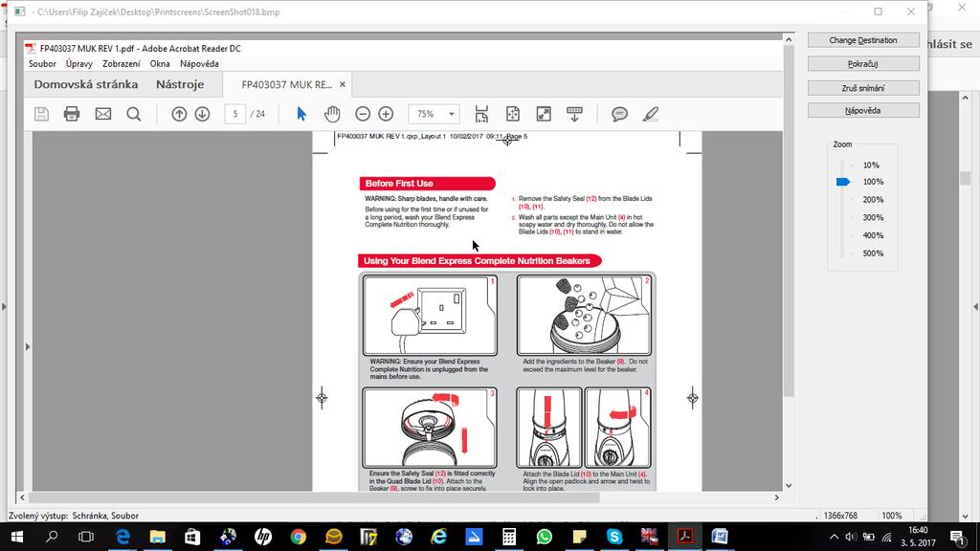Set capture zoom to 200% on slider

pyautogui.click(x=873, y=200)
